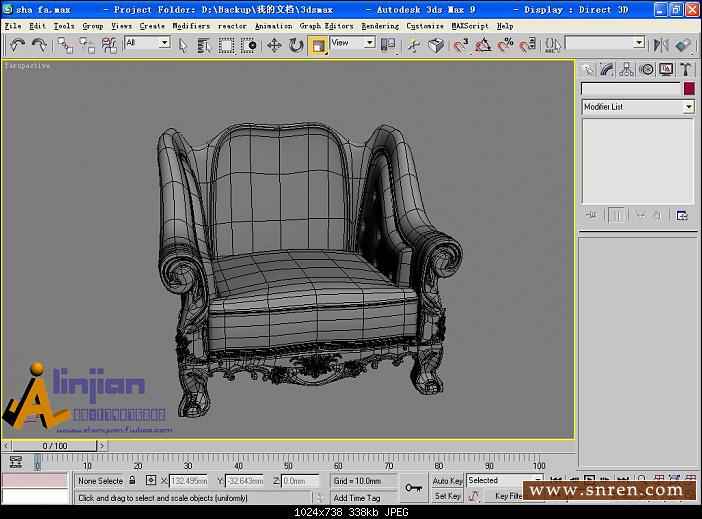Click the X coordinate field
Viewport: 702px width, 519px height.
click(x=188, y=481)
